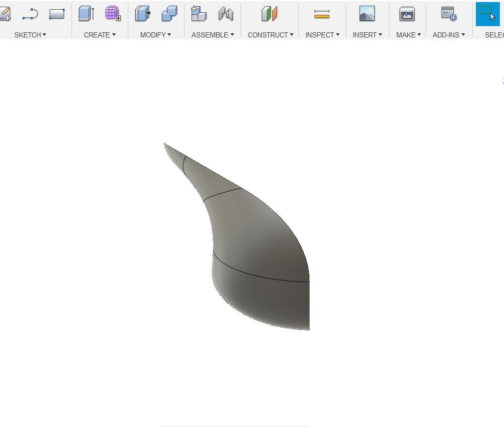
Task: Expand the INSERT dropdown menu
Action: click(367, 35)
